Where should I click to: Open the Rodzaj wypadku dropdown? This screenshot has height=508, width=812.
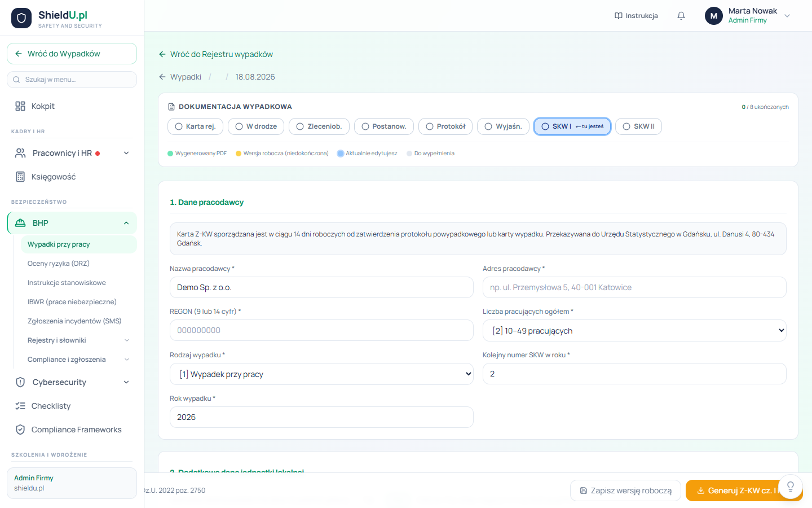[321, 374]
